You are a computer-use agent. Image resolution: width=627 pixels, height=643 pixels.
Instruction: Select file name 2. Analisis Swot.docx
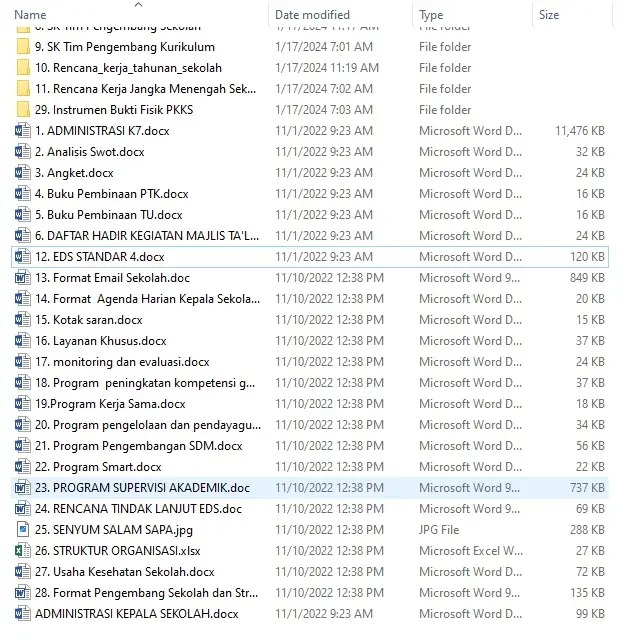(89, 152)
